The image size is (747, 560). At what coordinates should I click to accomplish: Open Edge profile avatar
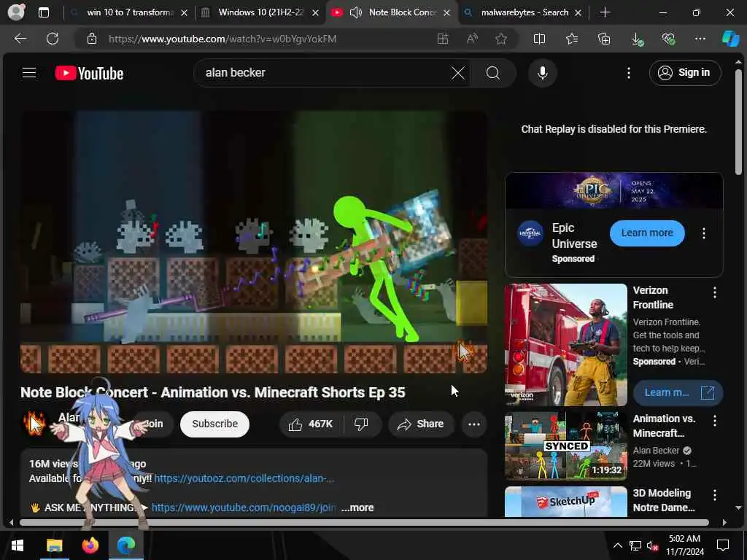[x=16, y=12]
